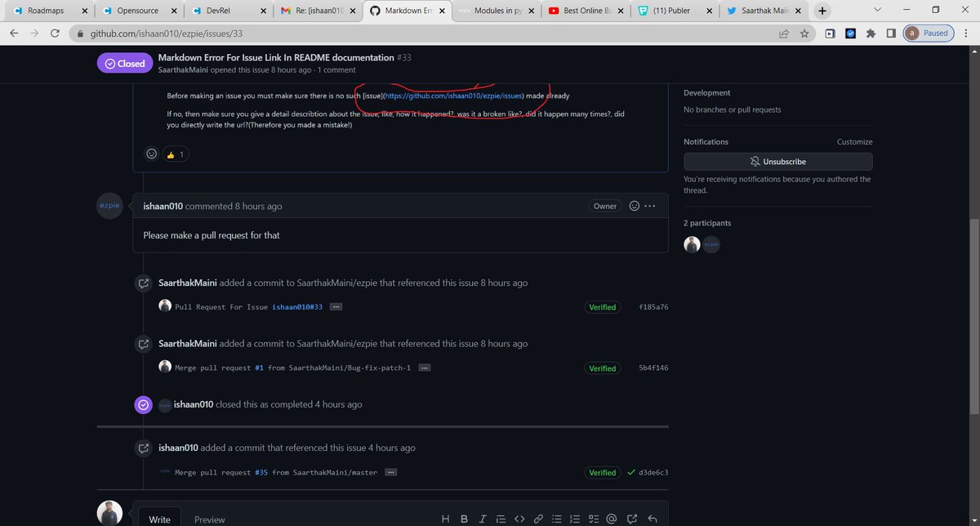The image size is (980, 526).
Task: Open first participant avatar
Action: (693, 244)
